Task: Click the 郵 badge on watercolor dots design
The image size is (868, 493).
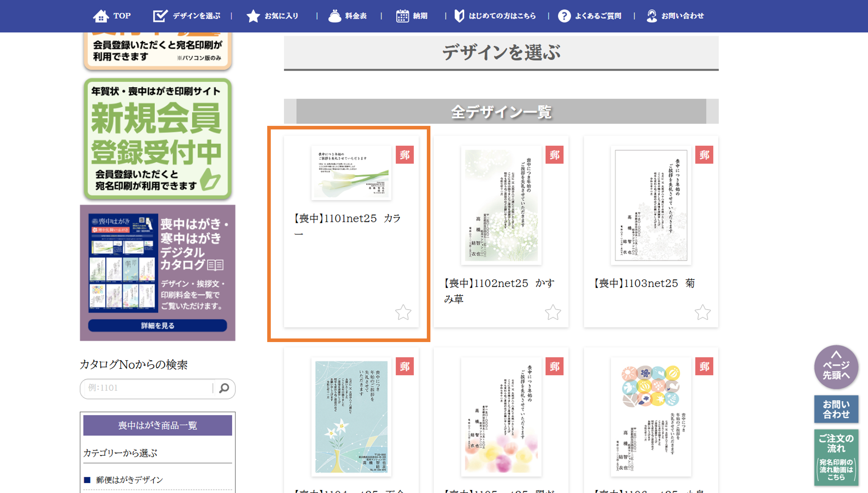Action: click(x=554, y=366)
